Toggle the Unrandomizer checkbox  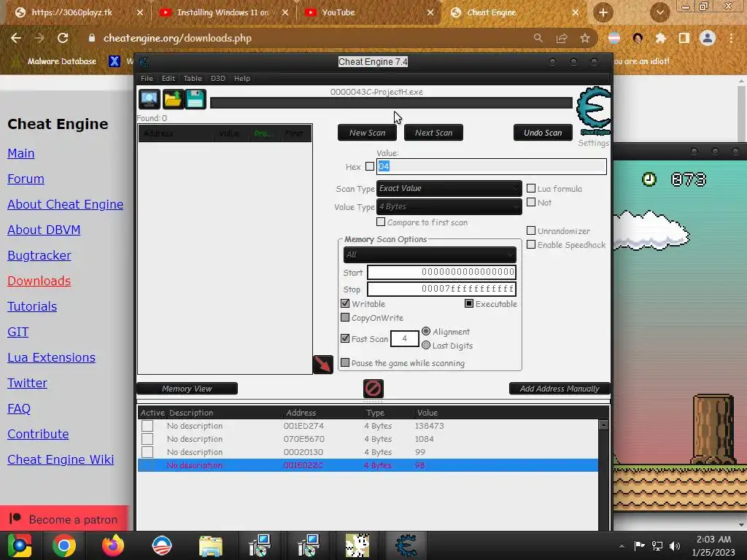tap(531, 230)
